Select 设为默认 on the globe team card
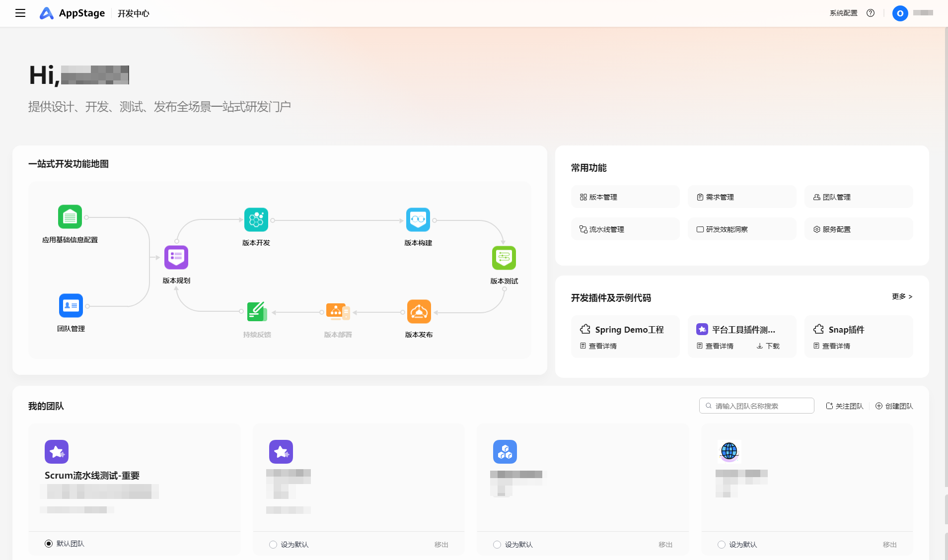Viewport: 948px width, 560px height. click(722, 545)
